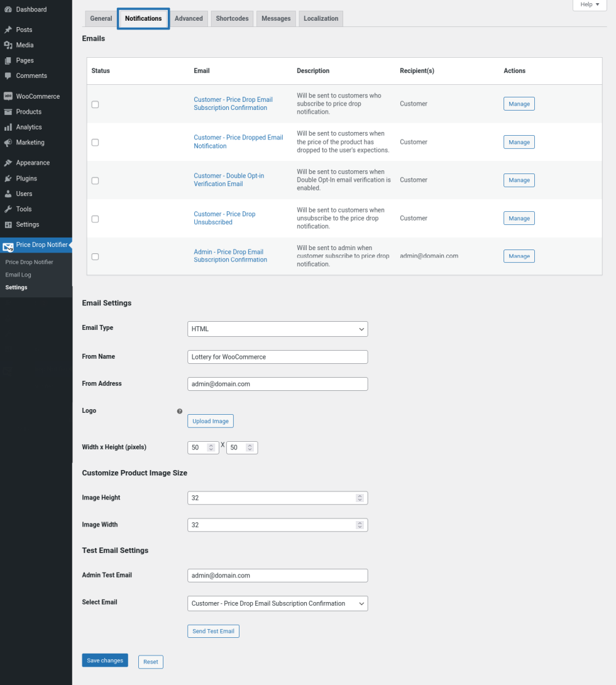616x685 pixels.
Task: Toggle the Double Opt-in Verification Email checkbox
Action: [95, 180]
